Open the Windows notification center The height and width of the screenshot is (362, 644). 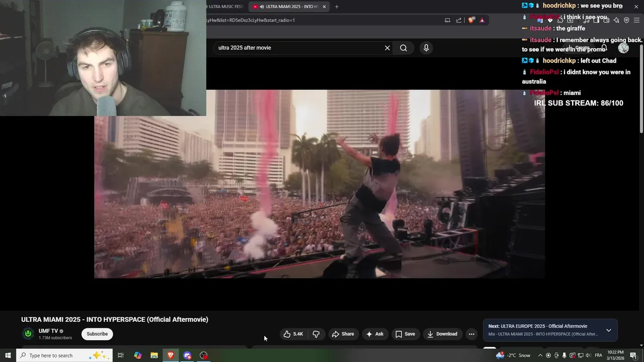click(633, 355)
